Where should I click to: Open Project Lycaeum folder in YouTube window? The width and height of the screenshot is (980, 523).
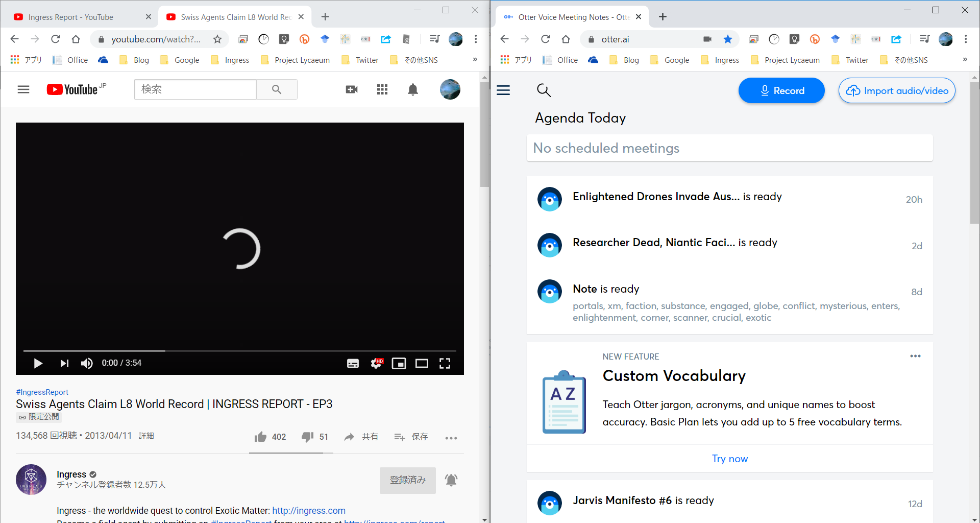pyautogui.click(x=296, y=60)
